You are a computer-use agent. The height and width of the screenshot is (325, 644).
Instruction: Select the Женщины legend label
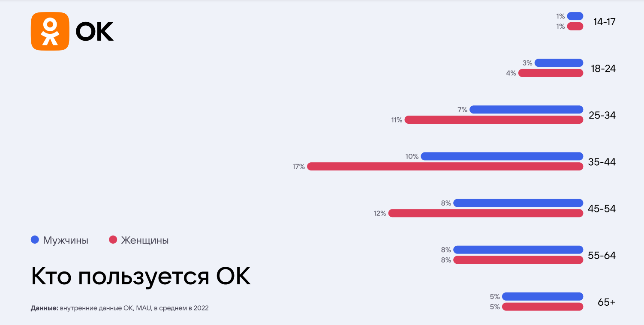(145, 240)
